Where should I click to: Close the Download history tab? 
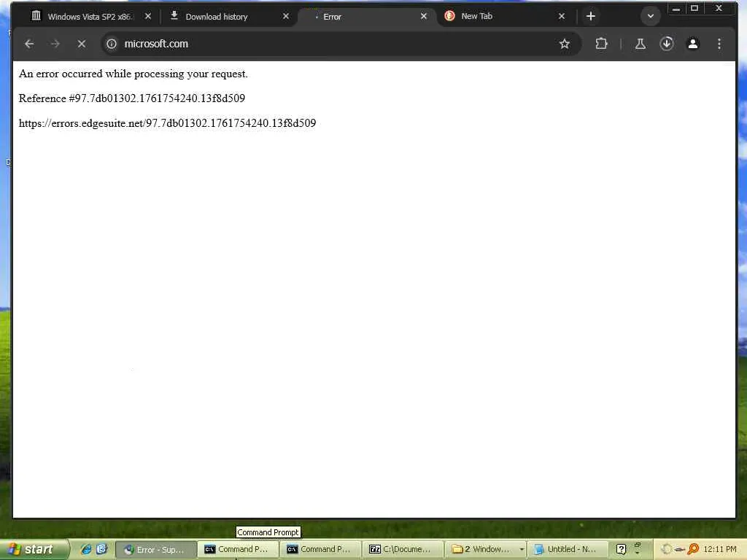(x=286, y=16)
